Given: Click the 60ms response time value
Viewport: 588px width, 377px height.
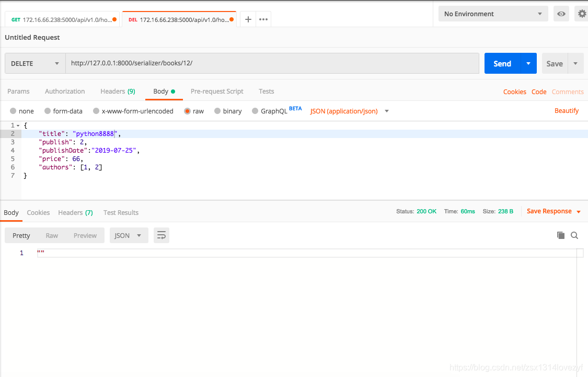Looking at the screenshot, I should click(468, 211).
